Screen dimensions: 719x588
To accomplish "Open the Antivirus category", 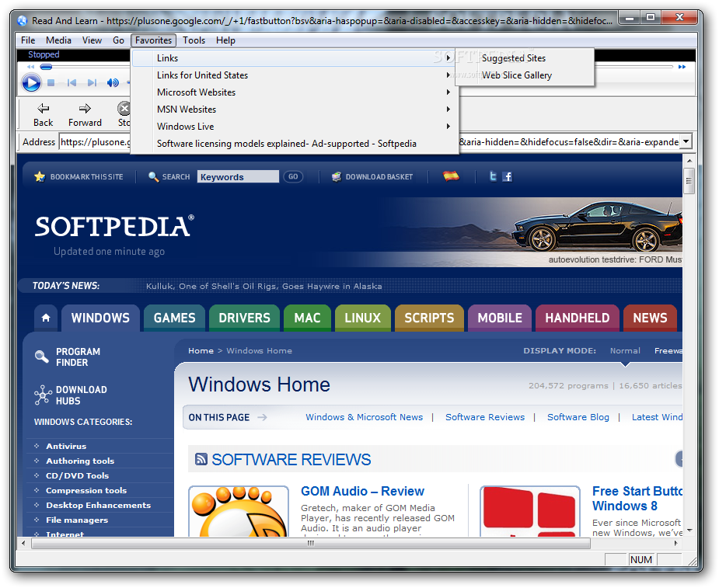I will [66, 446].
